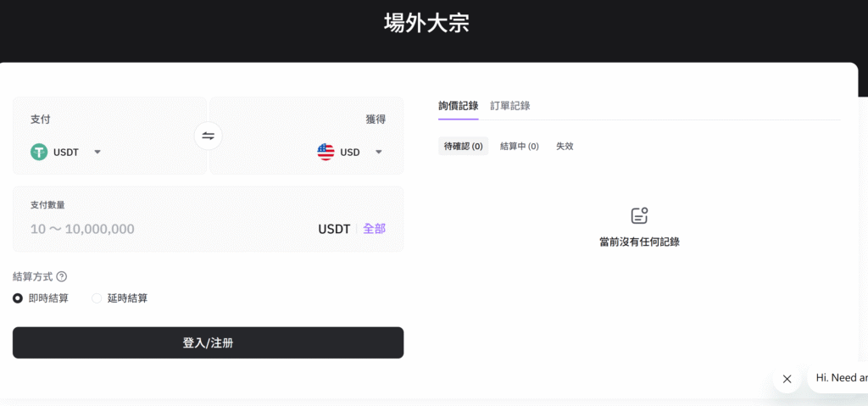Show 結算中 (0) settling records
Image resolution: width=868 pixels, height=406 pixels.
(x=520, y=147)
